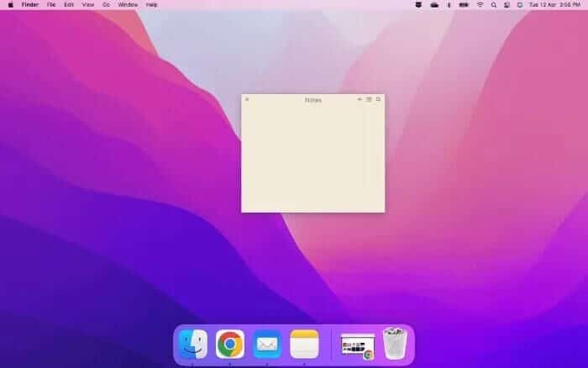Viewport: 588px width, 368px height.
Task: Click the leftmost status icon in menu bar
Action: pyautogui.click(x=418, y=5)
